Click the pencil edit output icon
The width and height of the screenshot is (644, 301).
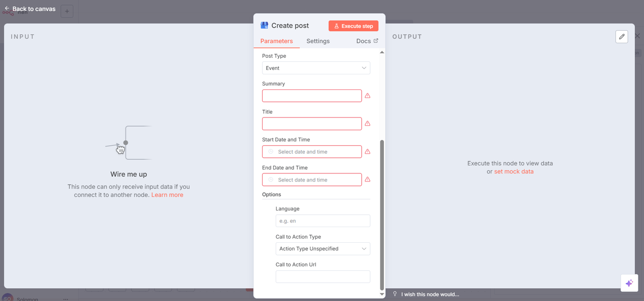pyautogui.click(x=622, y=37)
